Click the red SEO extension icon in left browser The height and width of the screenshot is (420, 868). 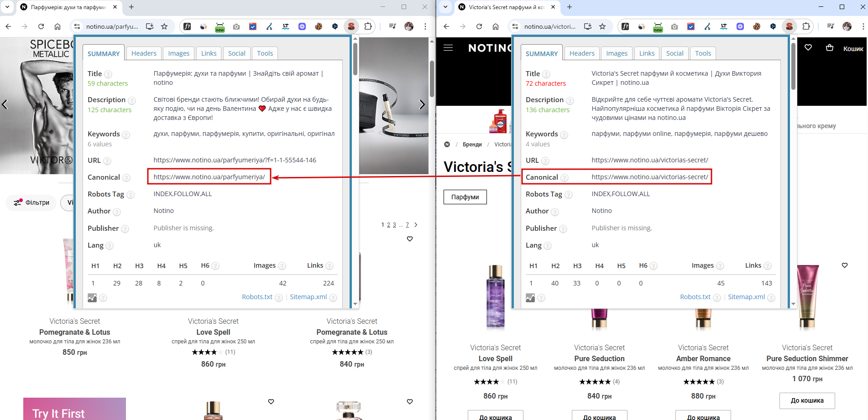coord(351,26)
